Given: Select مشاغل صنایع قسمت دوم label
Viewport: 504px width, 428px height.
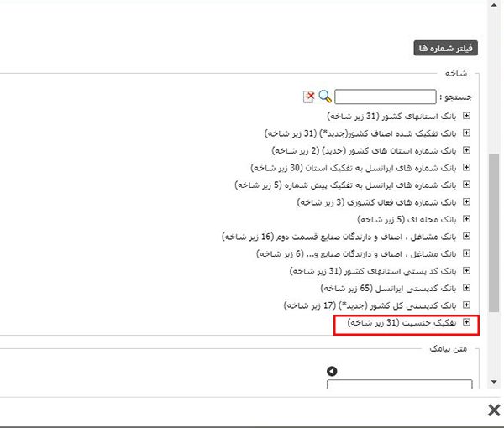Looking at the screenshot, I should click(x=339, y=237).
